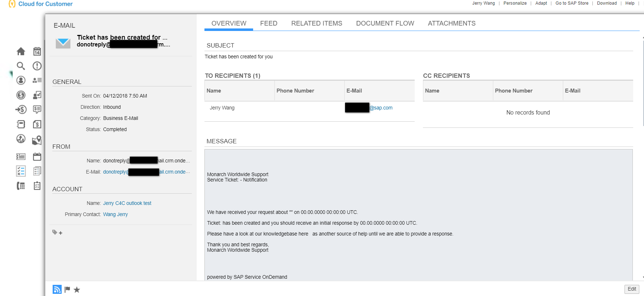The height and width of the screenshot is (296, 644).
Task: Open the blank calendar icon in sidebar
Action: pos(37,157)
